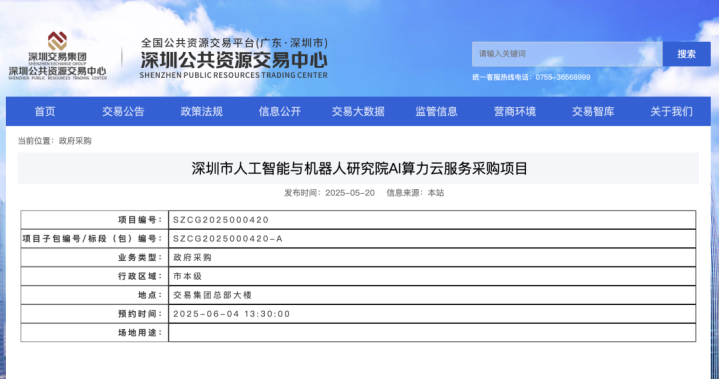Open the 首页 navigation tab
This screenshot has width=719, height=379.
[45, 111]
